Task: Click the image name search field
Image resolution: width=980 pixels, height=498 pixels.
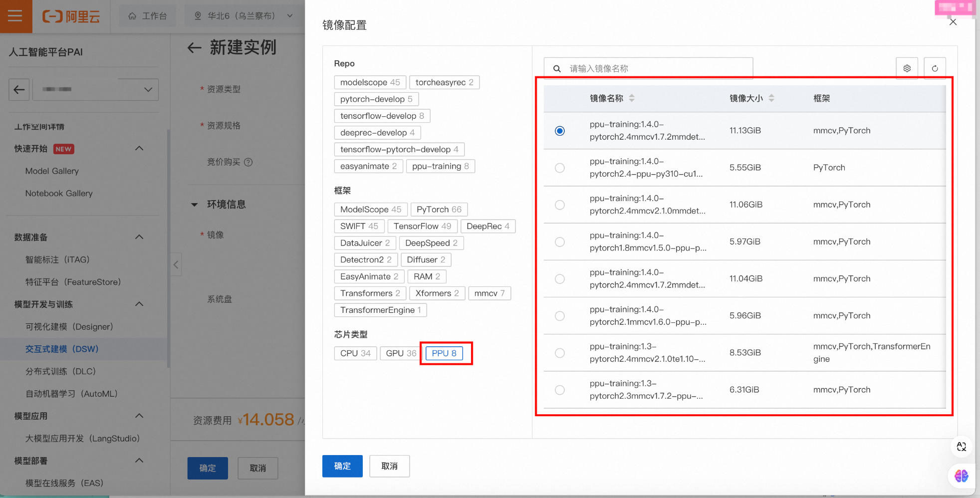Action: pos(648,68)
